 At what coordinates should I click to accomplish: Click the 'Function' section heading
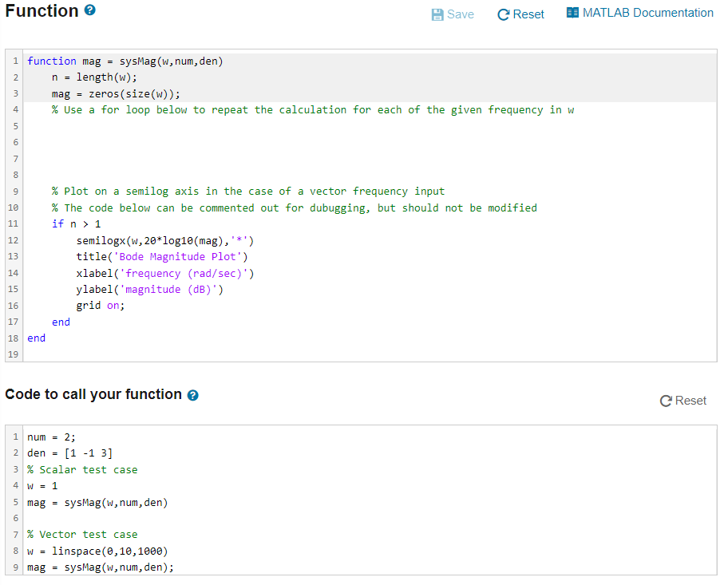[42, 10]
